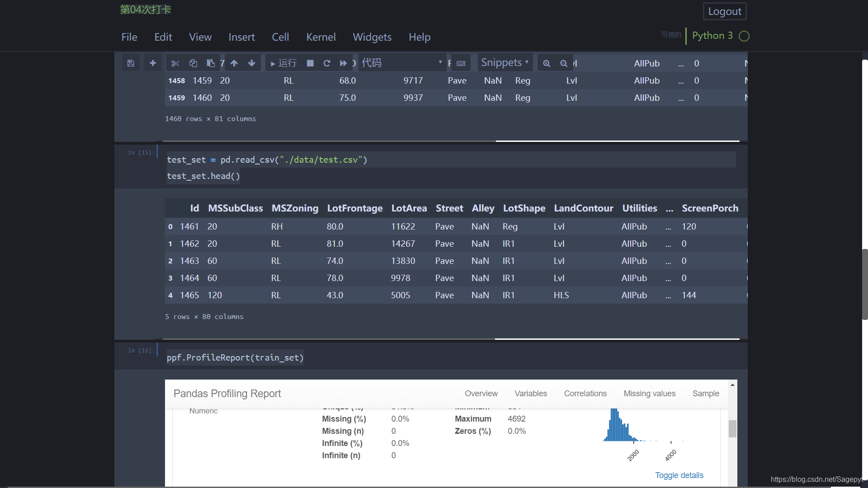Expand the Snippets dropdown menu
Image resolution: width=868 pixels, height=488 pixels.
click(x=505, y=63)
